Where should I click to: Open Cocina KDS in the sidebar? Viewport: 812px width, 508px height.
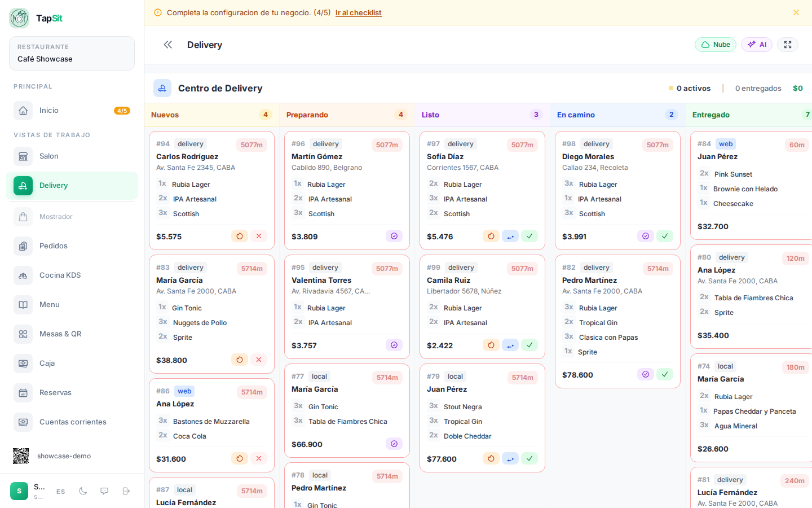click(x=72, y=275)
